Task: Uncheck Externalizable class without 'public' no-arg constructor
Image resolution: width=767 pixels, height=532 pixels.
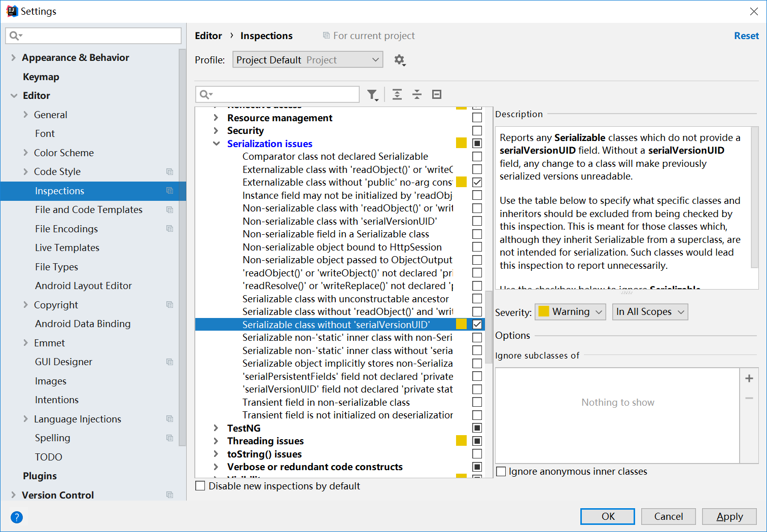Action: pyautogui.click(x=477, y=182)
